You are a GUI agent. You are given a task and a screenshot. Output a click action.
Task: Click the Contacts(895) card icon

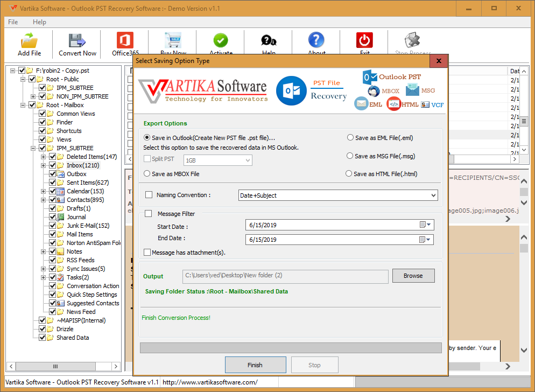pos(60,200)
